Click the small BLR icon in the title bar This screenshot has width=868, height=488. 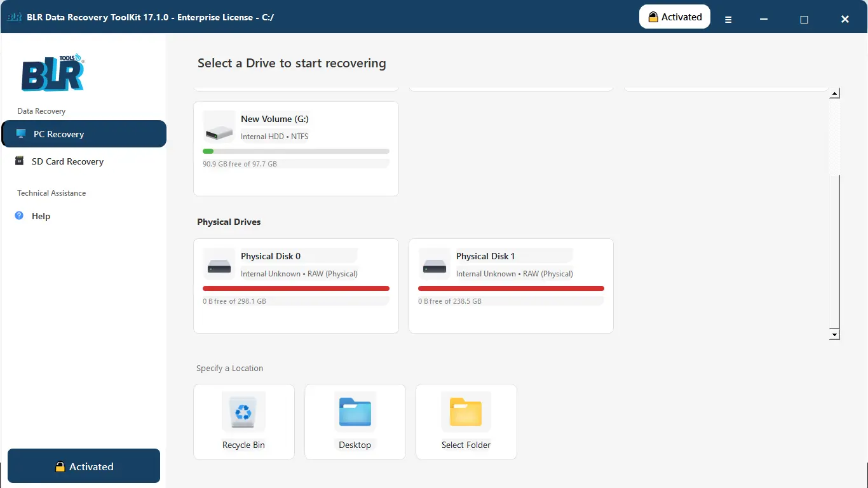click(14, 17)
